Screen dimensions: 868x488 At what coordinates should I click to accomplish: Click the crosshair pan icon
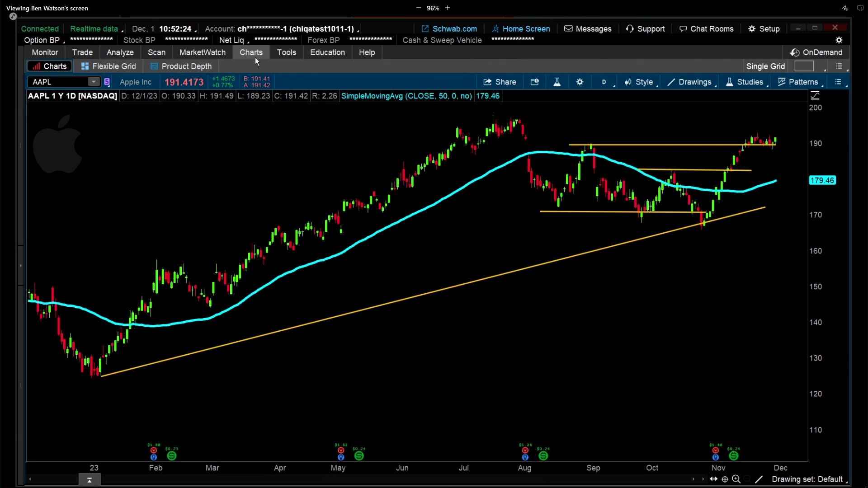click(x=725, y=479)
